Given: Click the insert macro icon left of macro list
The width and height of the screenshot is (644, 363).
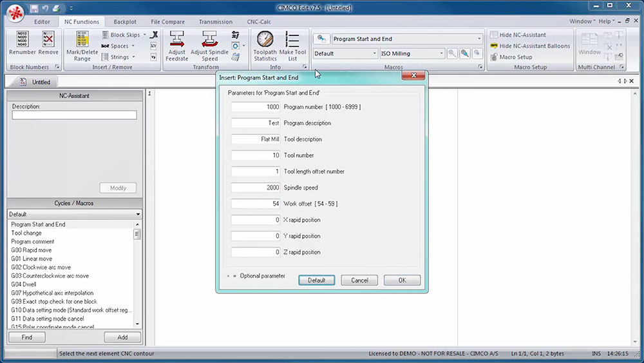Looking at the screenshot, I should pos(321,39).
